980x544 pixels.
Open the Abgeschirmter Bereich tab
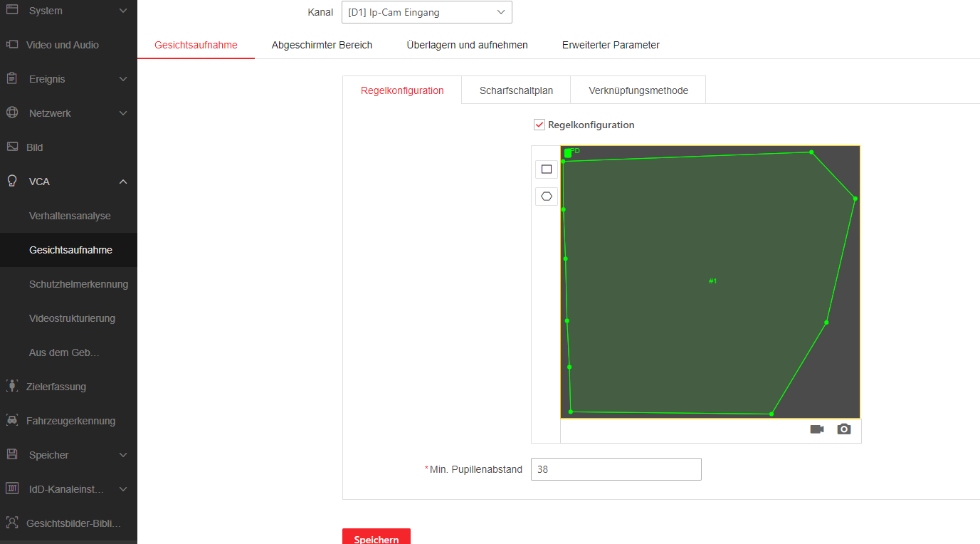322,45
